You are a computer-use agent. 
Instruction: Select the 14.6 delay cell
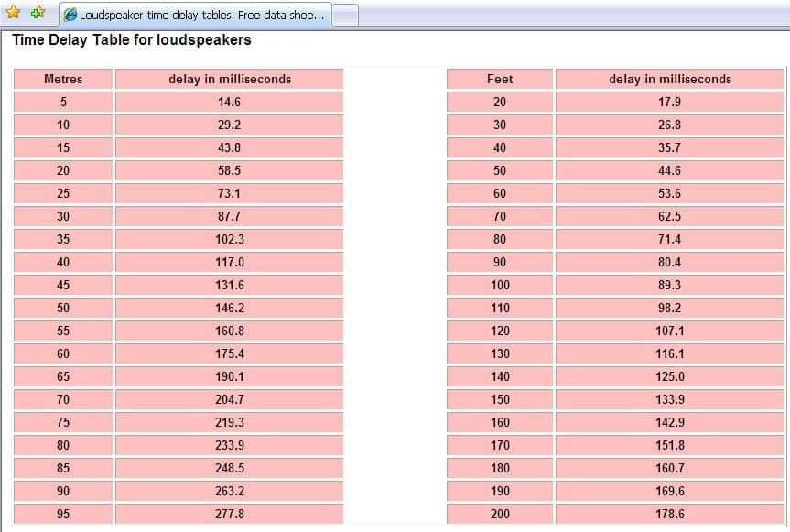(x=229, y=102)
